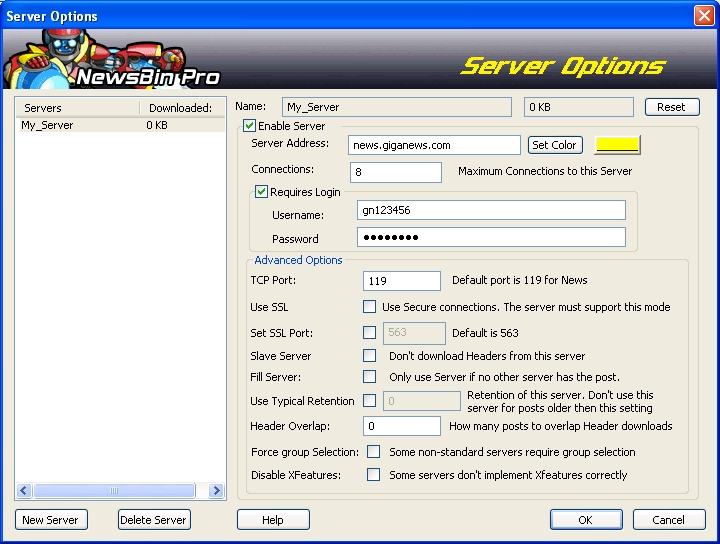720x544 pixels.
Task: Click the TCP Port field
Action: [402, 280]
